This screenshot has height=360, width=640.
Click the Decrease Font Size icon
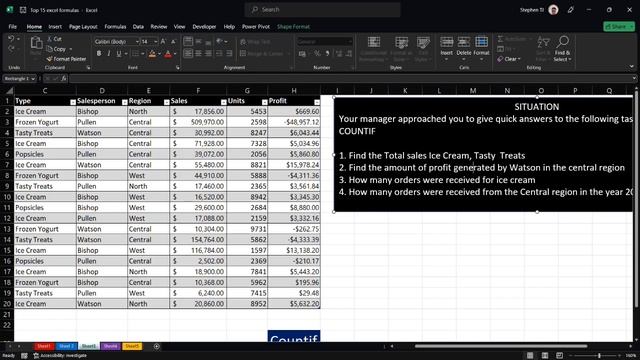[x=173, y=42]
